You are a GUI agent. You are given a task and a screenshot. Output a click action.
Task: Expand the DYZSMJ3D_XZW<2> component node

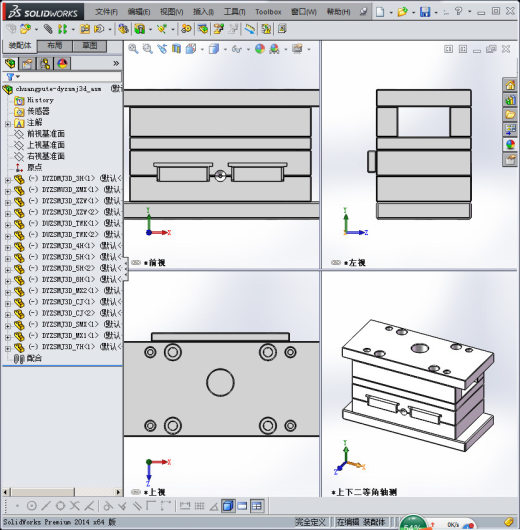pos(8,214)
